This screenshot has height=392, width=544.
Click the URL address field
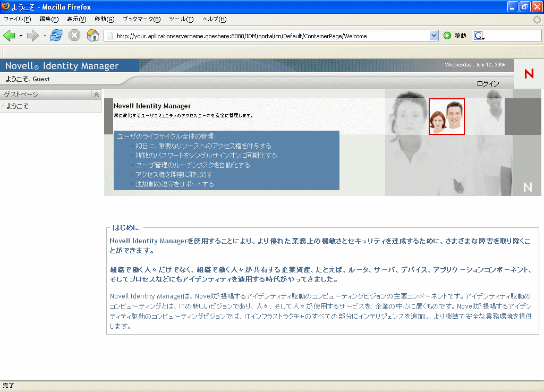point(272,36)
